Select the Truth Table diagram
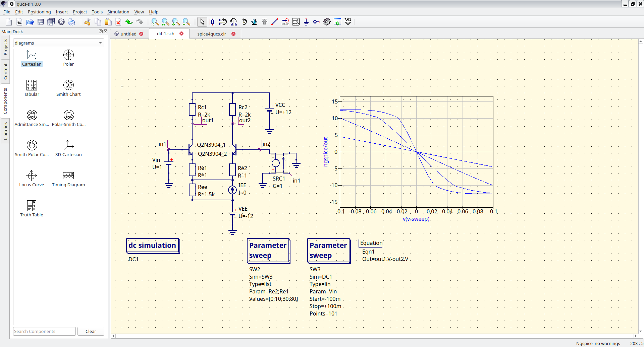Screen dimensions: 644x347 (32, 208)
